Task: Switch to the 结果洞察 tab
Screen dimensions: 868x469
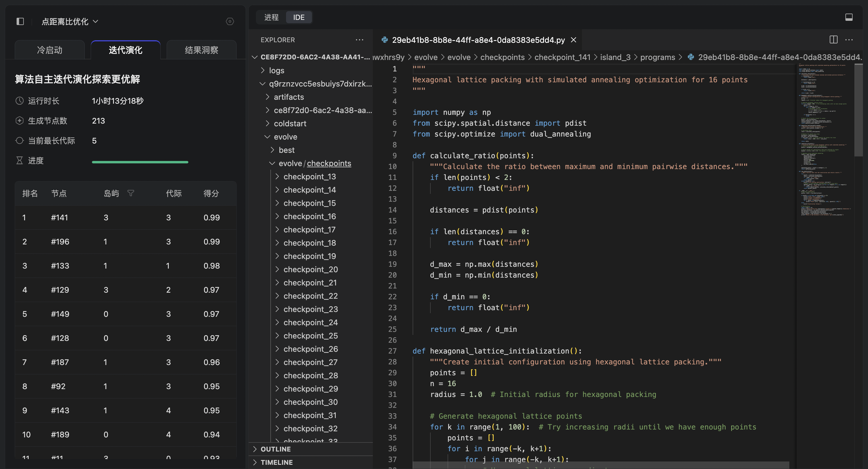Action: click(201, 50)
